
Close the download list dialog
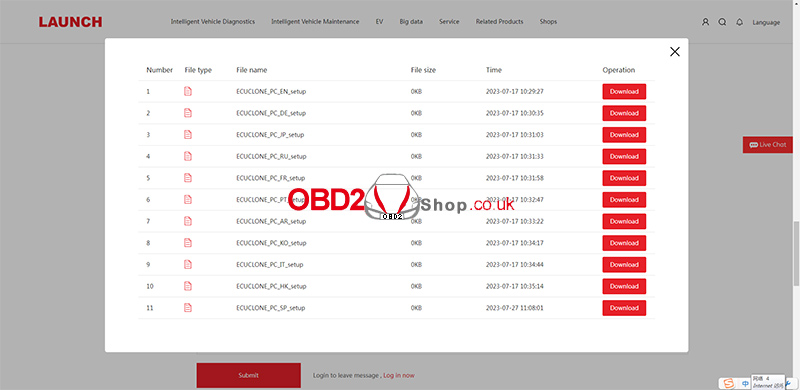675,52
